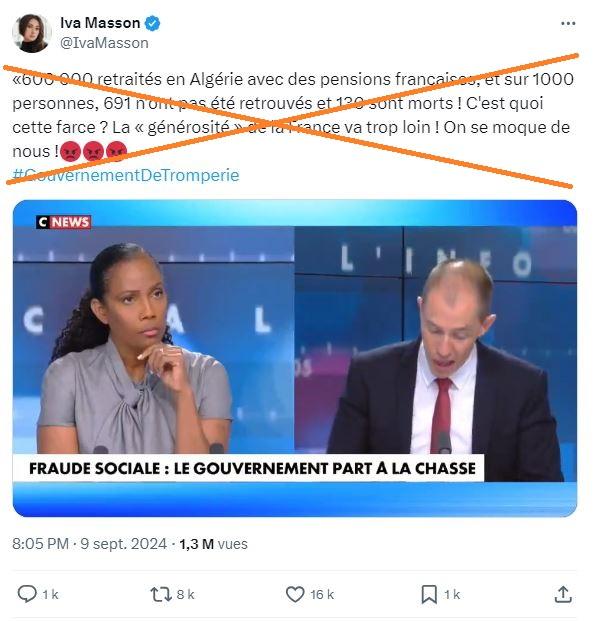Screen dimensions: 594x621
Task: Click the 1 k replies count
Action: (x=51, y=594)
